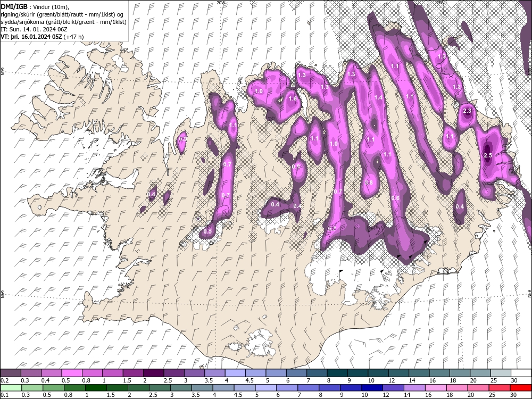
Task: Pick the 25 pale grey swatch in the snow scale
Action: pyautogui.click(x=501, y=373)
